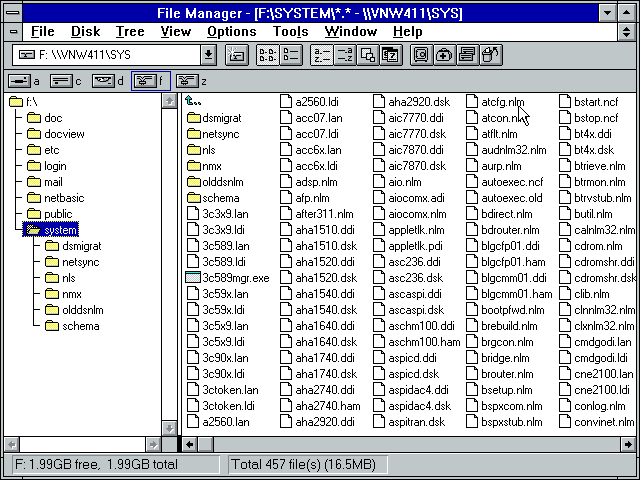Click tree pane scroll-up arrow
Viewport: 640px width, 480px height.
pos(169,101)
